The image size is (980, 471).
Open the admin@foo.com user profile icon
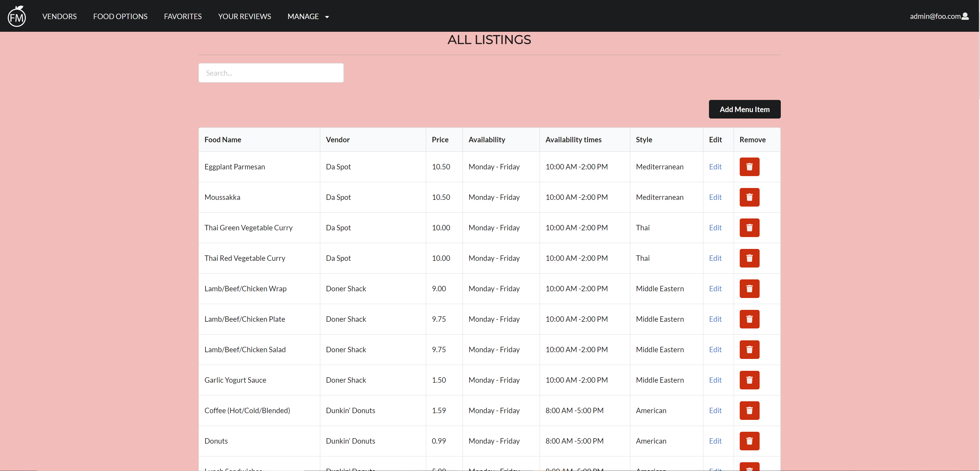pos(965,16)
